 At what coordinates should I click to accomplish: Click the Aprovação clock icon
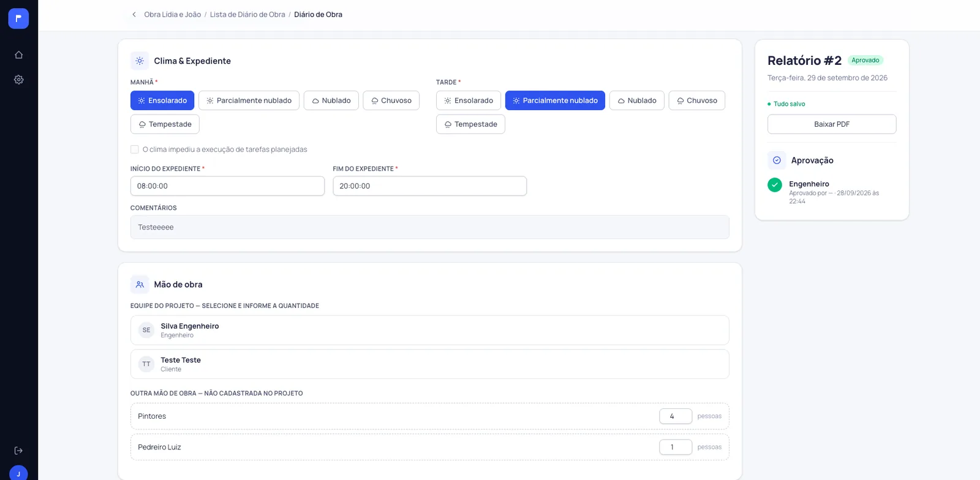[777, 160]
